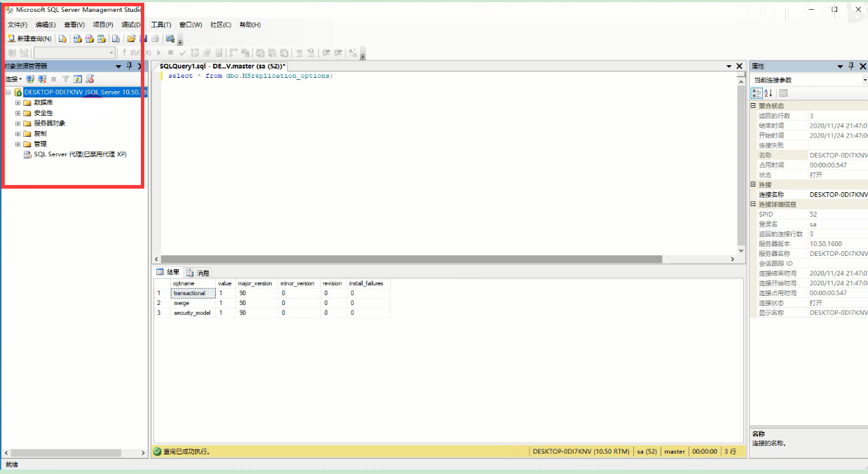Switch to the SQLQuery1.sql editor tab

[223, 66]
